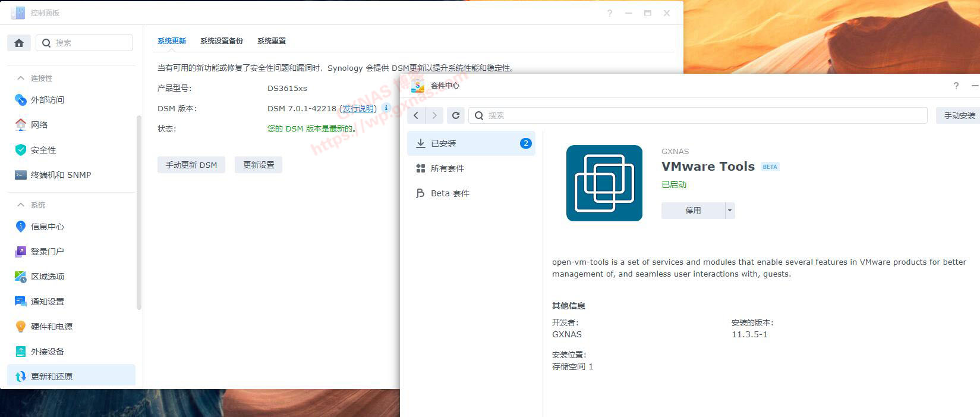Click the VMware Tools package icon
This screenshot has width=980, height=417.
[604, 183]
